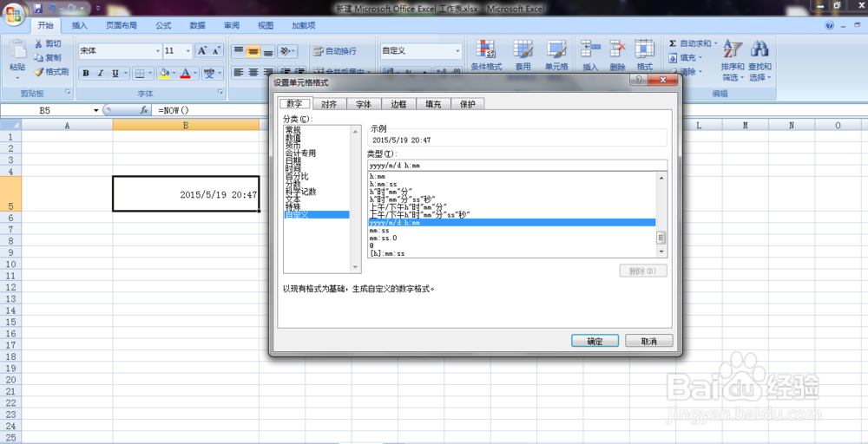
Task: Open the Font group dialog launcher
Action: point(220,92)
